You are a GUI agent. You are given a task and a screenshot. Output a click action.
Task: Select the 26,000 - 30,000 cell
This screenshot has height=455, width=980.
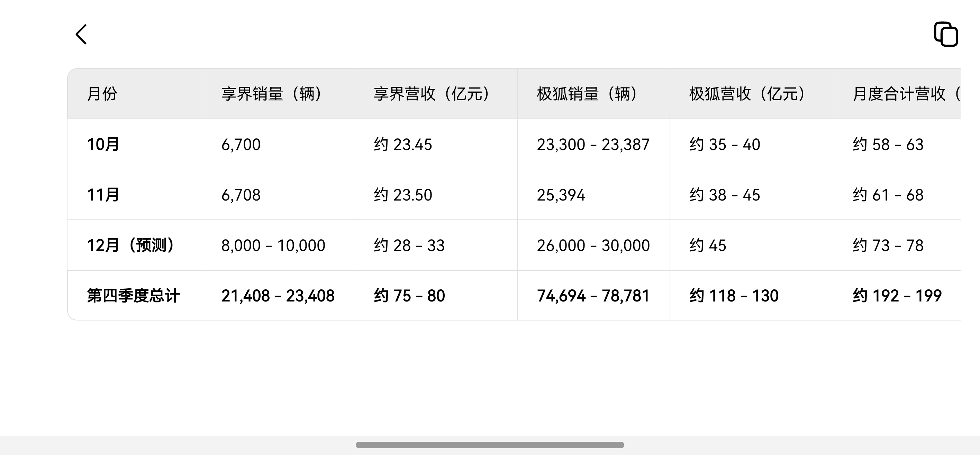(593, 245)
